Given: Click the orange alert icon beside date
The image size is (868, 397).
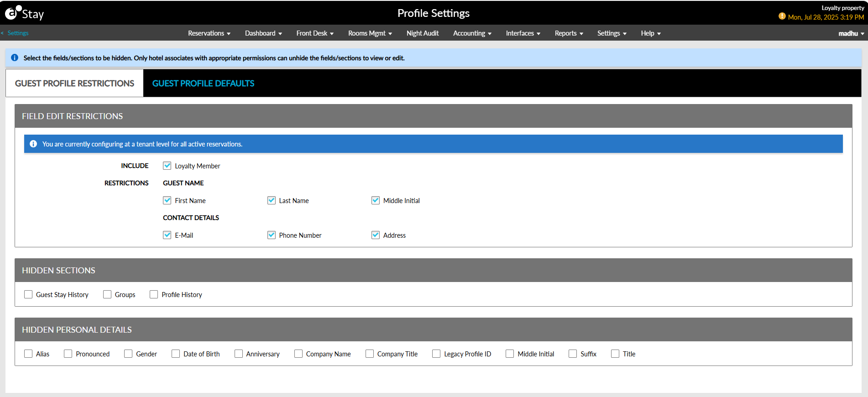Looking at the screenshot, I should tap(782, 16).
